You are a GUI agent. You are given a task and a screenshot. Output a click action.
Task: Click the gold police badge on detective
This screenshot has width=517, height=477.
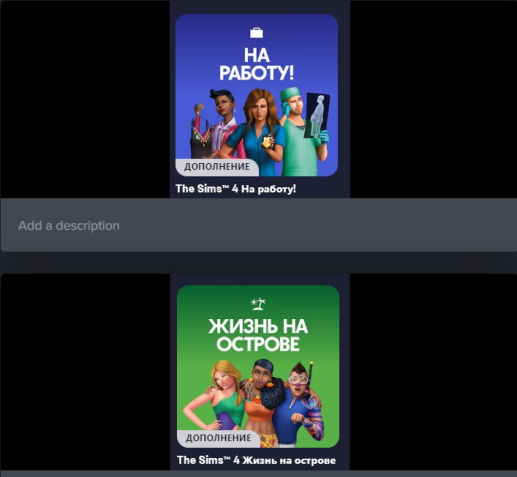click(x=267, y=142)
